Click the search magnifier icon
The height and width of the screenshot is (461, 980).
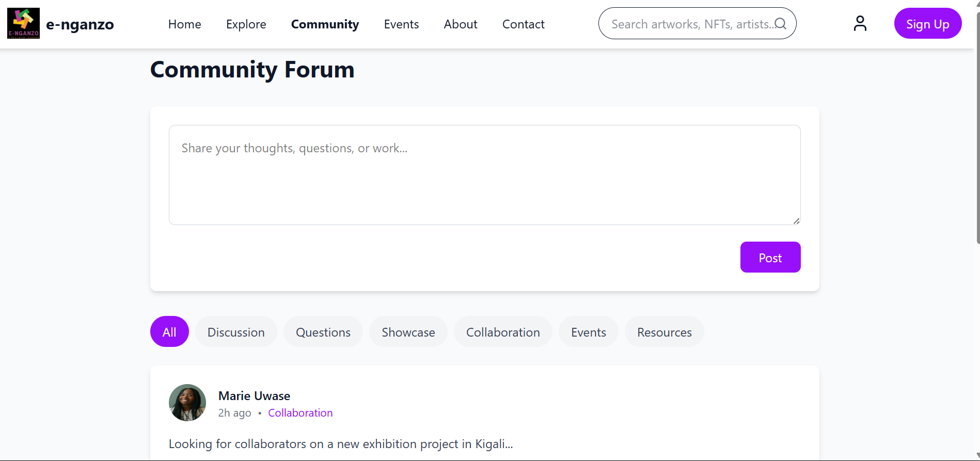(x=780, y=24)
